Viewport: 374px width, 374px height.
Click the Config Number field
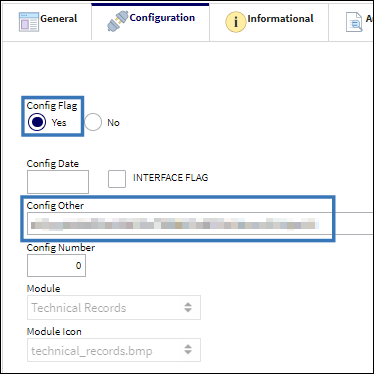click(x=56, y=265)
